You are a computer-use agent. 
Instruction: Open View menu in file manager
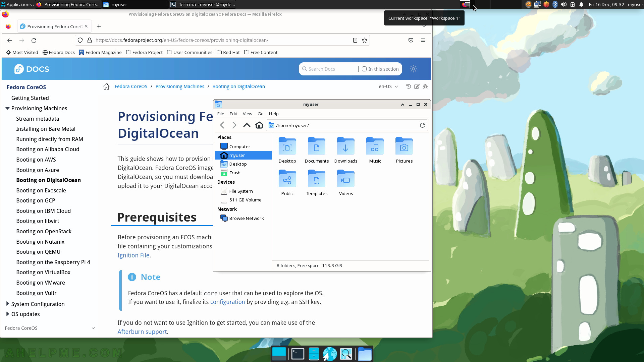248,114
